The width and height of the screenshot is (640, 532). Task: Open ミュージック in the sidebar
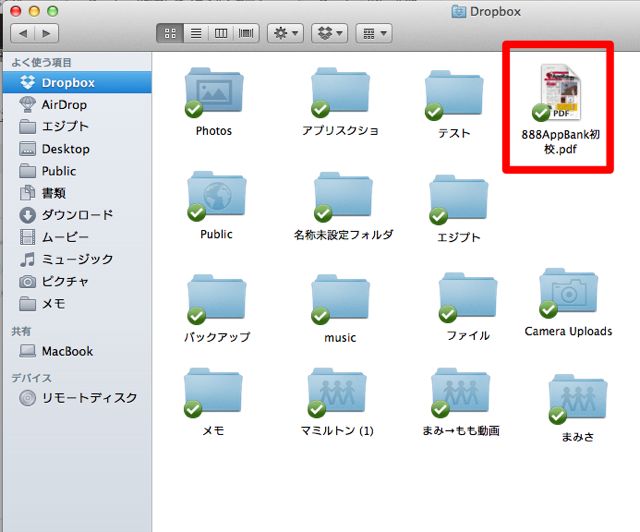click(x=77, y=259)
